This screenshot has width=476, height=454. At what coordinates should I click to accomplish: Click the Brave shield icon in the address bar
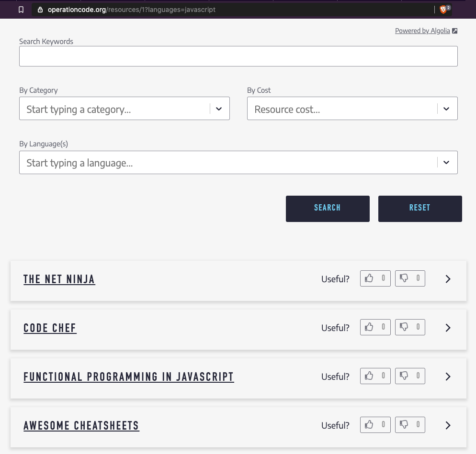(x=443, y=10)
